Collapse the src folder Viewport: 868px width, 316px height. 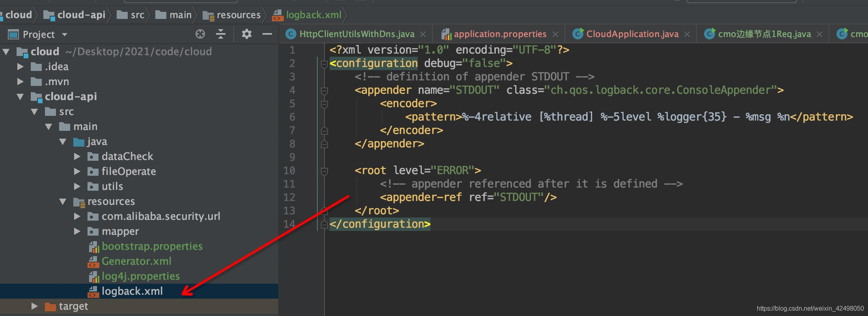pos(35,112)
